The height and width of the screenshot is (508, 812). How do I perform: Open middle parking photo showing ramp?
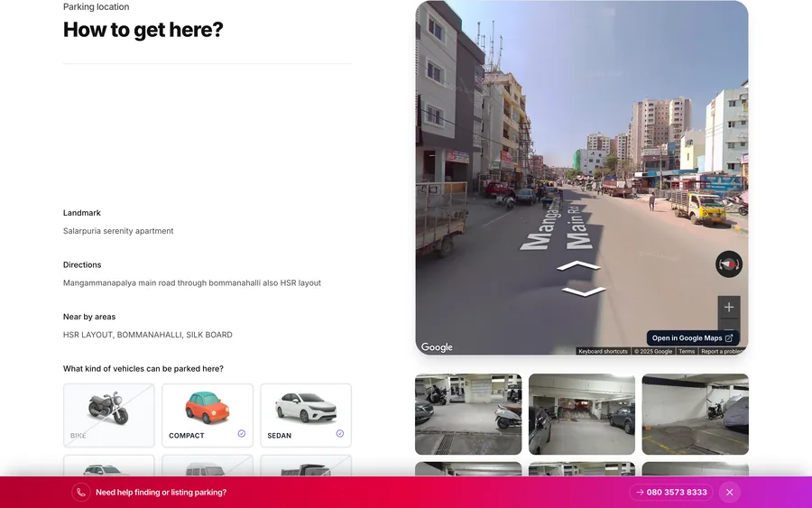(582, 414)
